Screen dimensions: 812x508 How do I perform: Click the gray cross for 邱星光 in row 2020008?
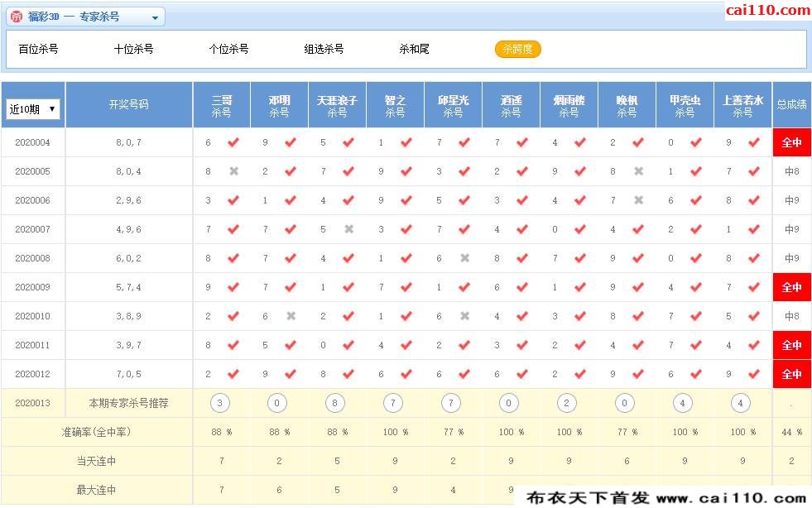point(465,258)
